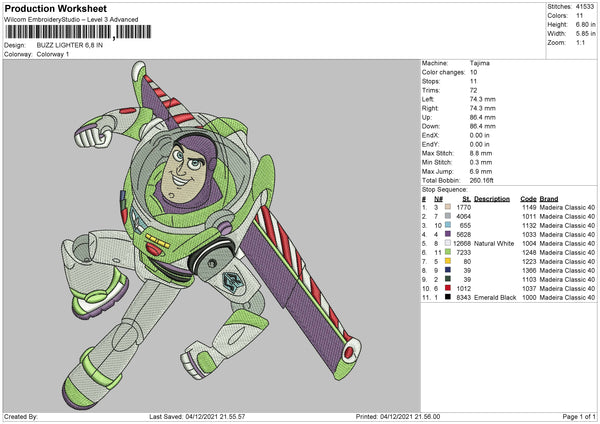Click the Height value '6.80 in'
Viewport: 600px width, 424px height.
[585, 24]
